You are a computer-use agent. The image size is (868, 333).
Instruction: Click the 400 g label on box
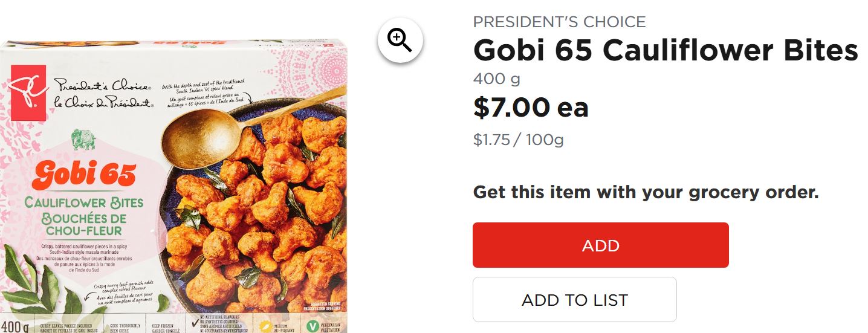coord(14,326)
